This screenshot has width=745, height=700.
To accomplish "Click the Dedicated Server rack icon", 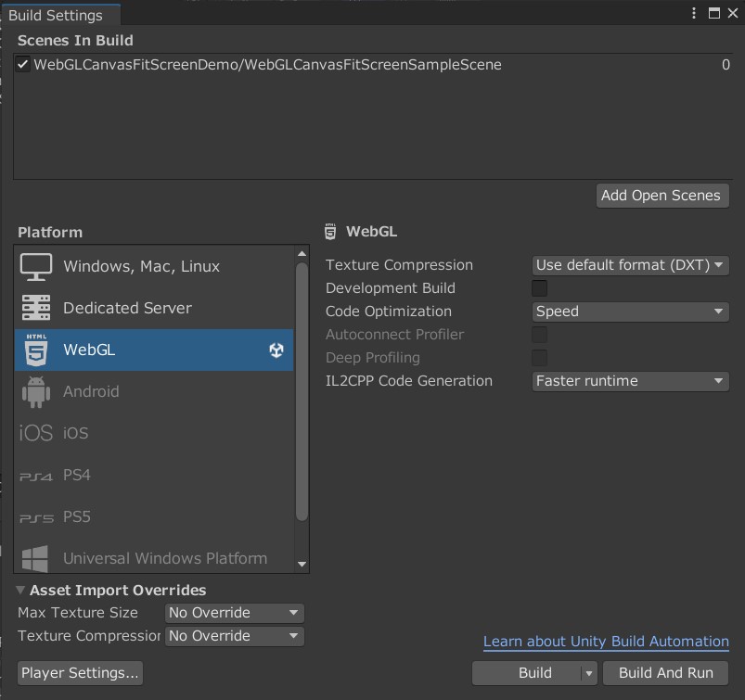I will pyautogui.click(x=36, y=308).
